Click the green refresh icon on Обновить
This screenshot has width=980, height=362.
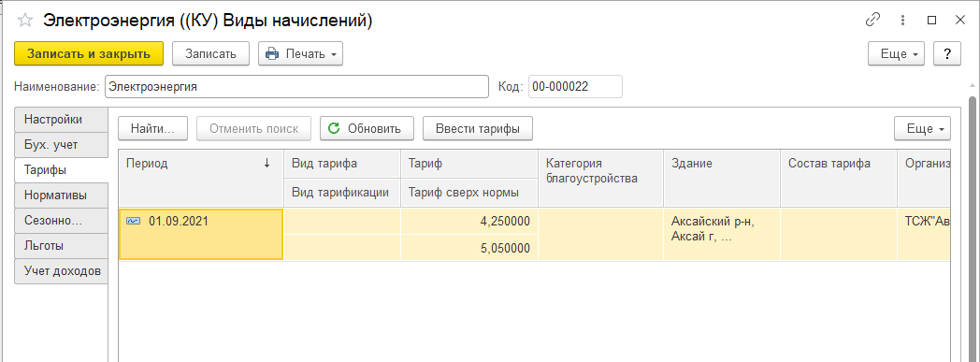pyautogui.click(x=334, y=129)
